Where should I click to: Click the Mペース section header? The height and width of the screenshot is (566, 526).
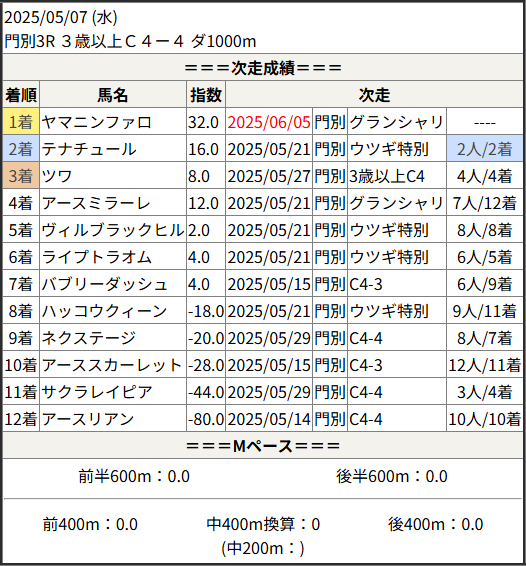[x=263, y=446]
